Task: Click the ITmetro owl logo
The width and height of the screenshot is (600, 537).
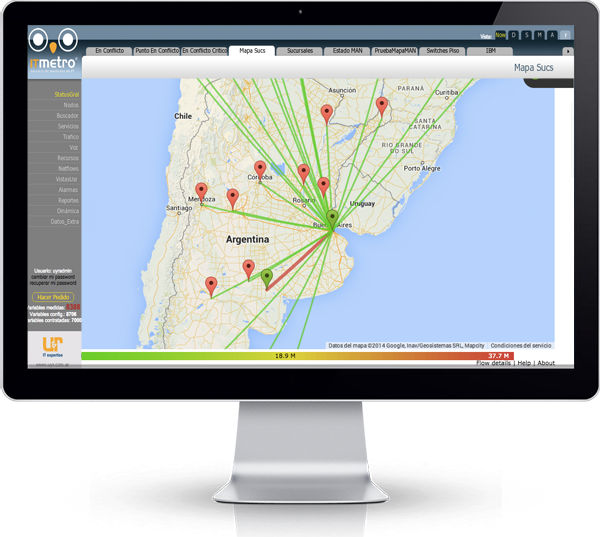Action: (x=53, y=51)
